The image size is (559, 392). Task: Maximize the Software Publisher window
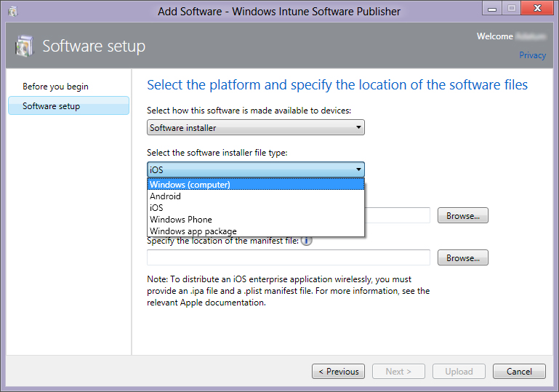coord(511,10)
